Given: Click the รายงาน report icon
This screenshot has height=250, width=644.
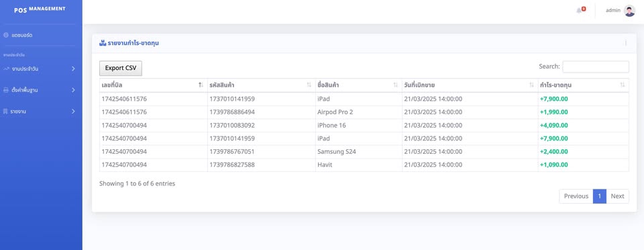Looking at the screenshot, I should (x=6, y=111).
